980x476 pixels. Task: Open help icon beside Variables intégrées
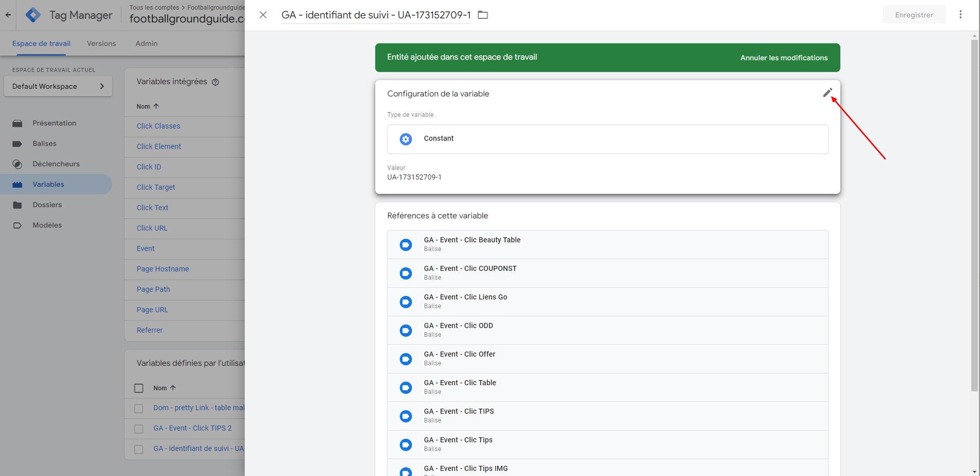point(215,82)
